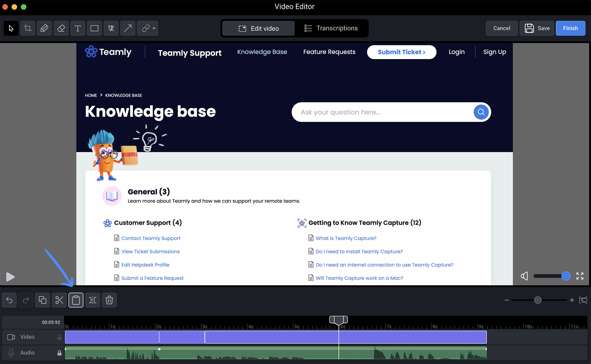Click the 00:05:92 timecode display
The height and width of the screenshot is (364, 591).
[51, 322]
